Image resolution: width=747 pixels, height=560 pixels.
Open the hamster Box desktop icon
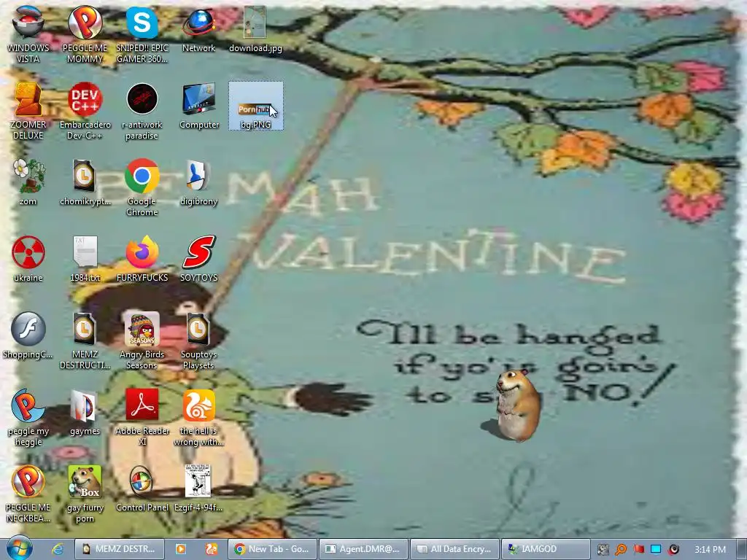click(x=85, y=494)
